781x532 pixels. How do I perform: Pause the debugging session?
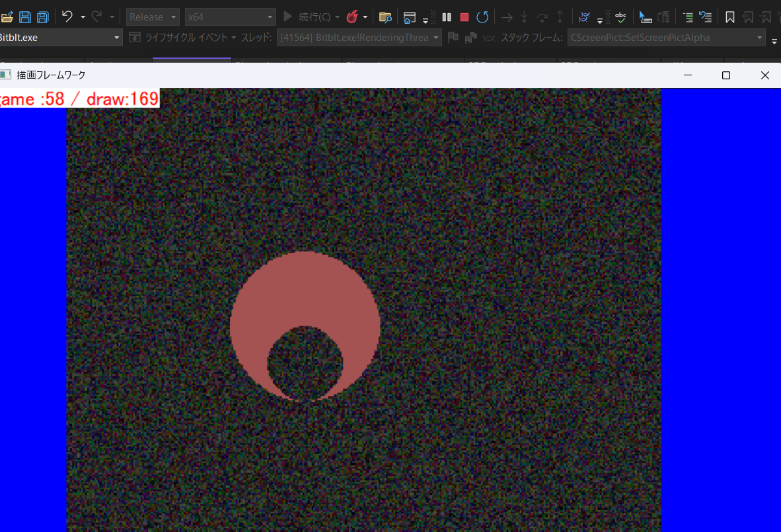point(447,17)
